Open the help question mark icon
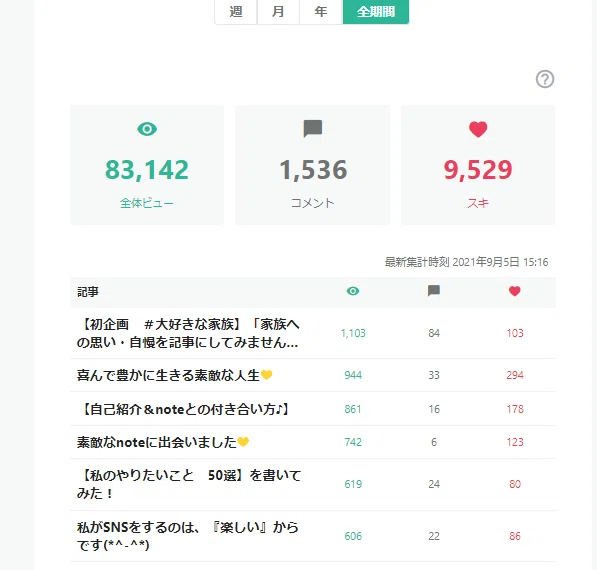The height and width of the screenshot is (570, 597). coord(545,79)
